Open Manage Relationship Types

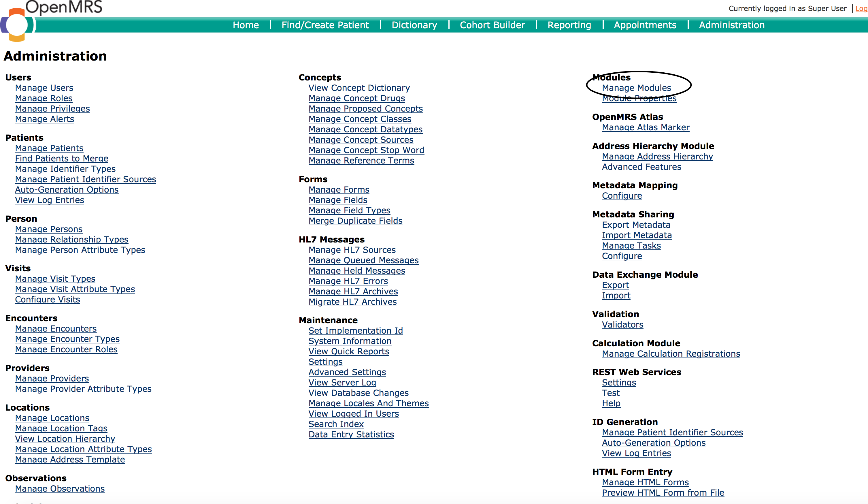72,240
